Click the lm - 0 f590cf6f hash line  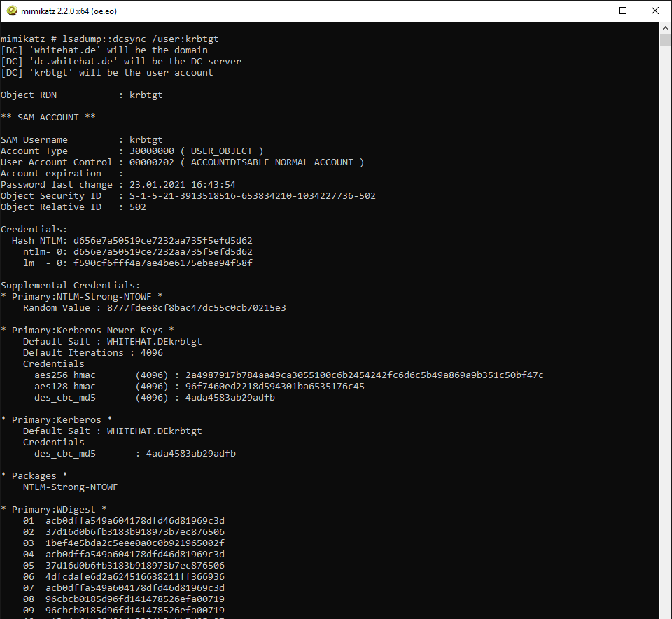[x=138, y=263]
